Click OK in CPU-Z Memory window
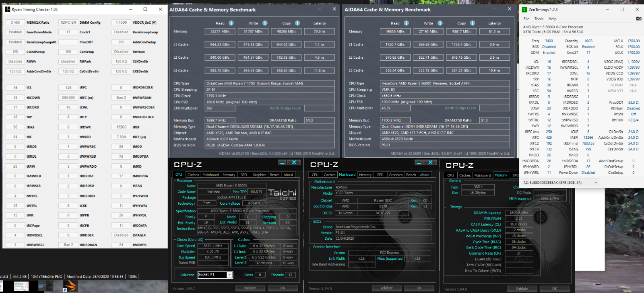Screen dimensions: 644x298 tap(555, 289)
